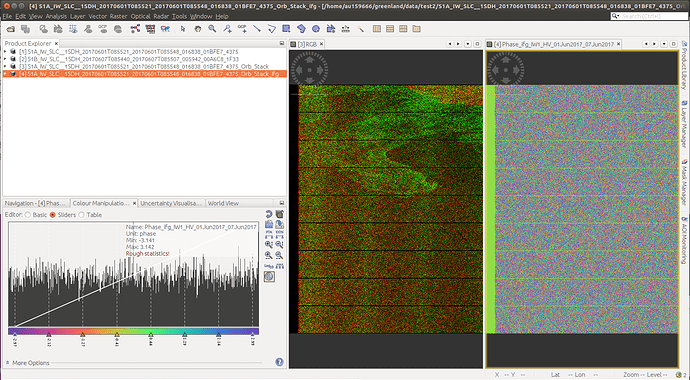690x380 pixels.
Task: Click the green colour slider marker
Action: (x=150, y=335)
